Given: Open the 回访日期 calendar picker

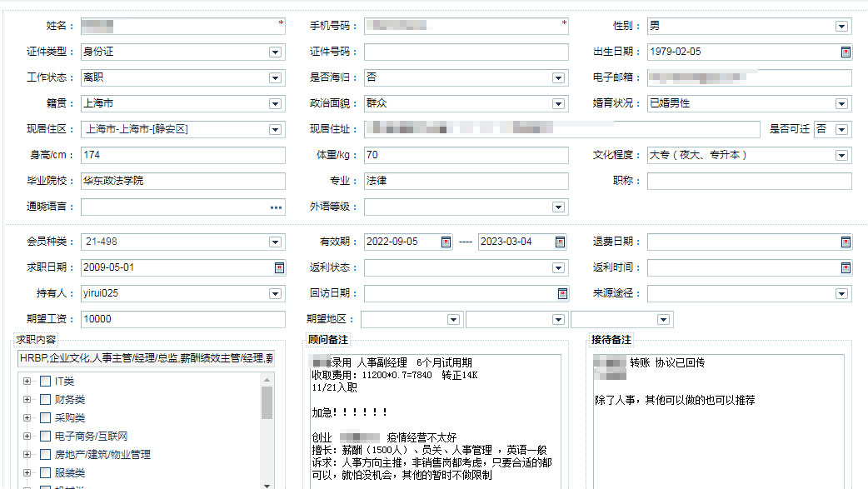Looking at the screenshot, I should pyautogui.click(x=562, y=293).
